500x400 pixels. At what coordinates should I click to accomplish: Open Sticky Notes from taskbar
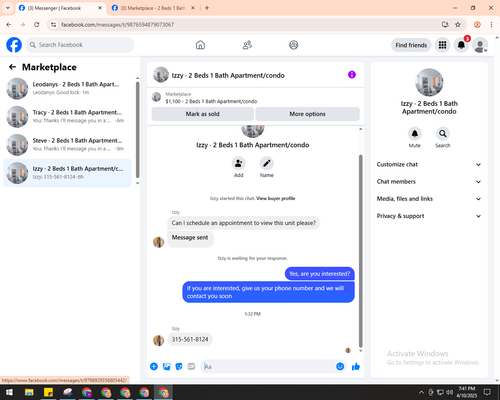48,392
